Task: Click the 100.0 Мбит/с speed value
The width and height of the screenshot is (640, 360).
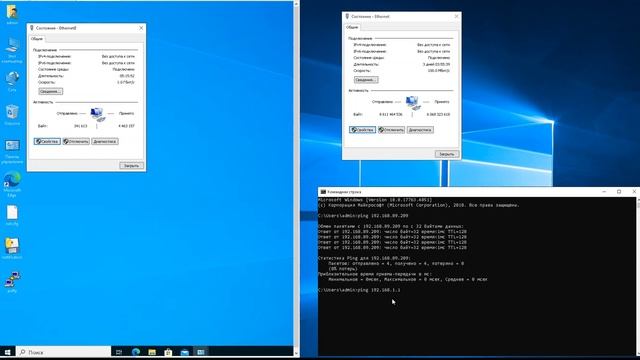Action: pos(438,71)
